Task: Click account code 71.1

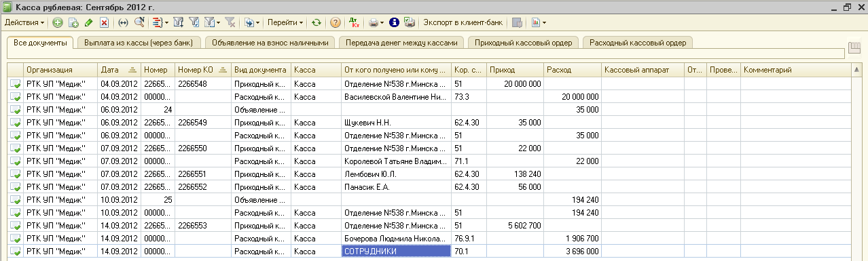Action: 469,161
